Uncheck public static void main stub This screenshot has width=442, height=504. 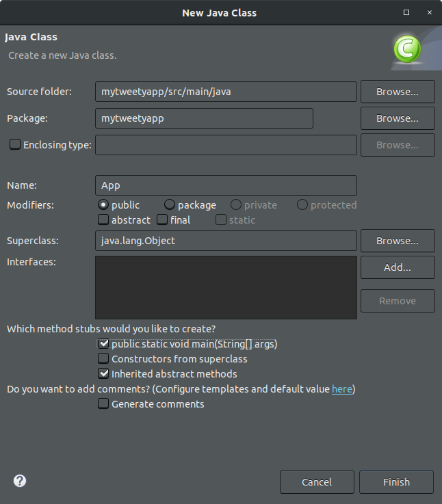click(103, 344)
